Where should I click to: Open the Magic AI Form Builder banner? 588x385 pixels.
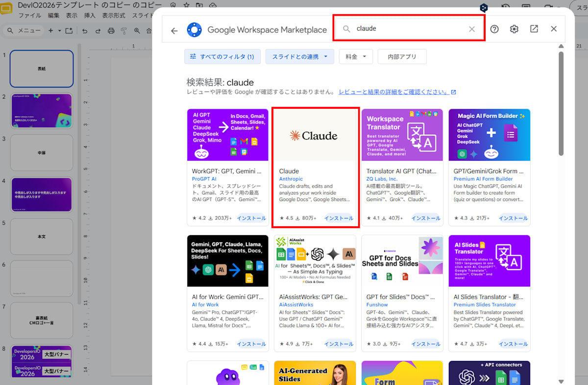490,135
